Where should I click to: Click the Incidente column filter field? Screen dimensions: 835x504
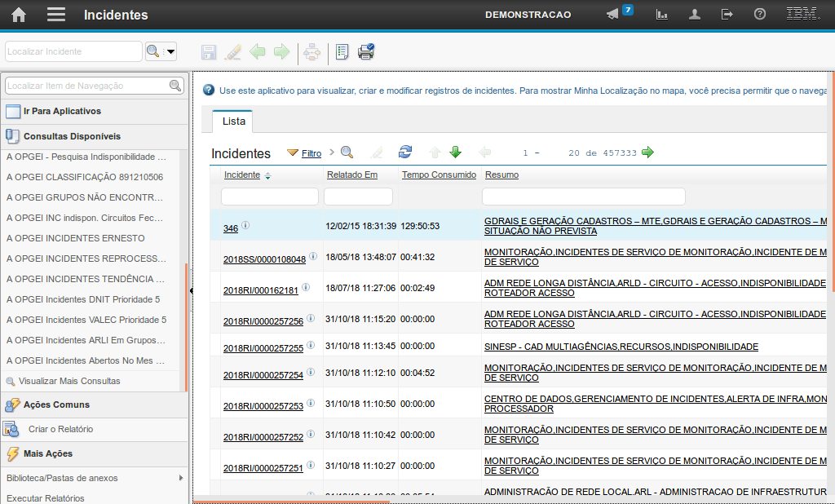[x=269, y=197]
